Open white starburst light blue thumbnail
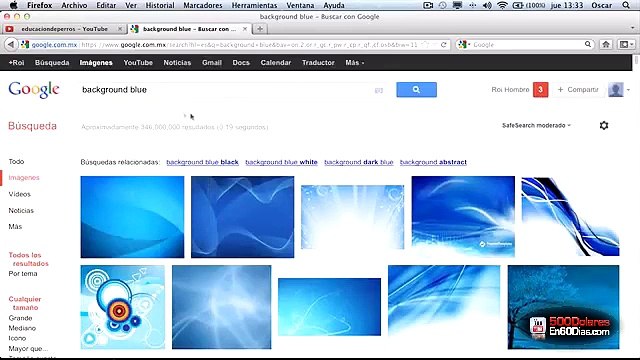 pyautogui.click(x=353, y=217)
